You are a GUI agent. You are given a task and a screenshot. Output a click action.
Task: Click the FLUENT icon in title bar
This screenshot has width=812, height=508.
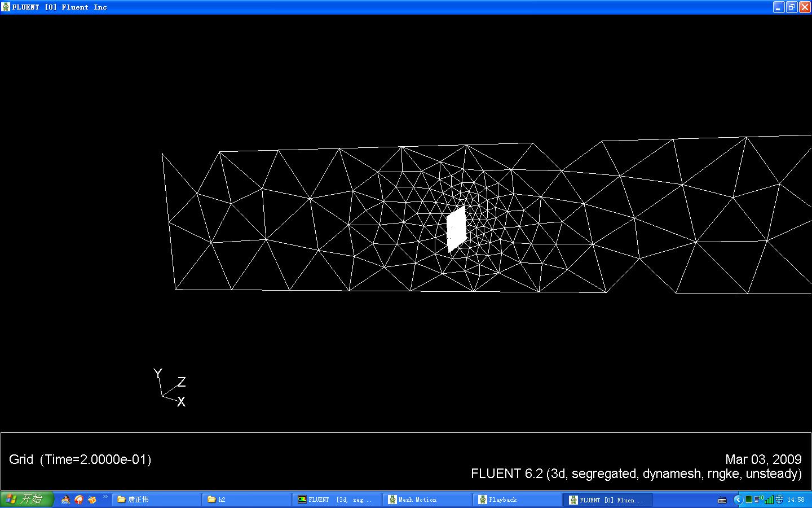coord(6,7)
